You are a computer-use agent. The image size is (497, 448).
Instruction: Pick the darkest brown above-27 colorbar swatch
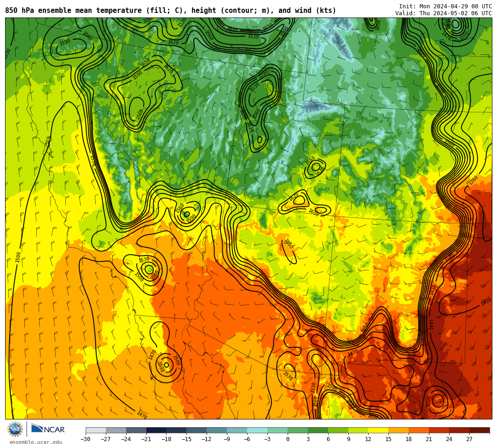click(x=480, y=430)
